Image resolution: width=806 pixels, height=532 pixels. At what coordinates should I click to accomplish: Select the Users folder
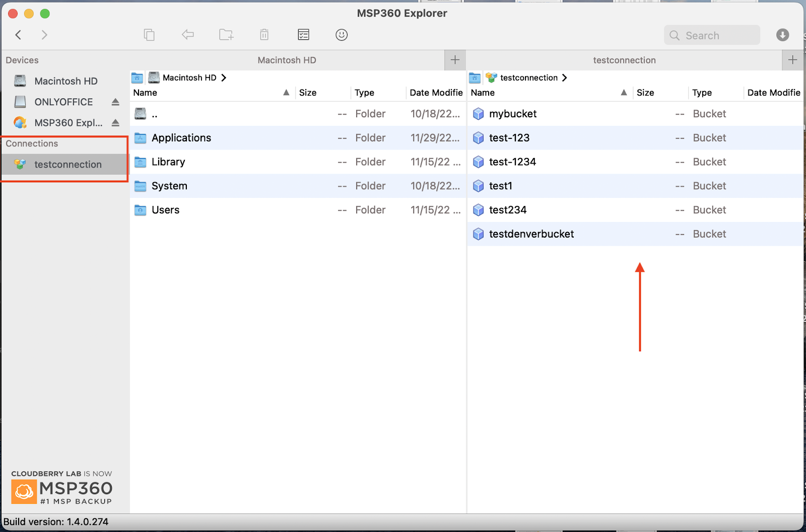click(298, 210)
